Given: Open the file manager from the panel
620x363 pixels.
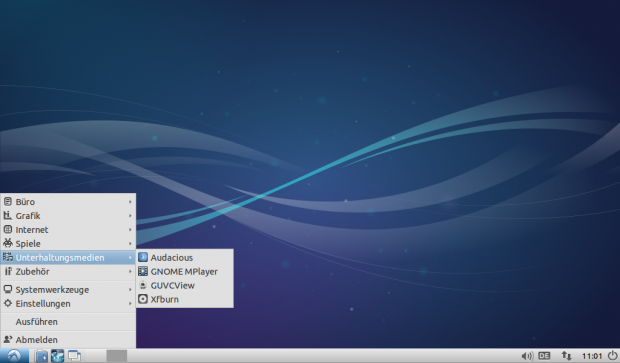Looking at the screenshot, I should point(41,356).
